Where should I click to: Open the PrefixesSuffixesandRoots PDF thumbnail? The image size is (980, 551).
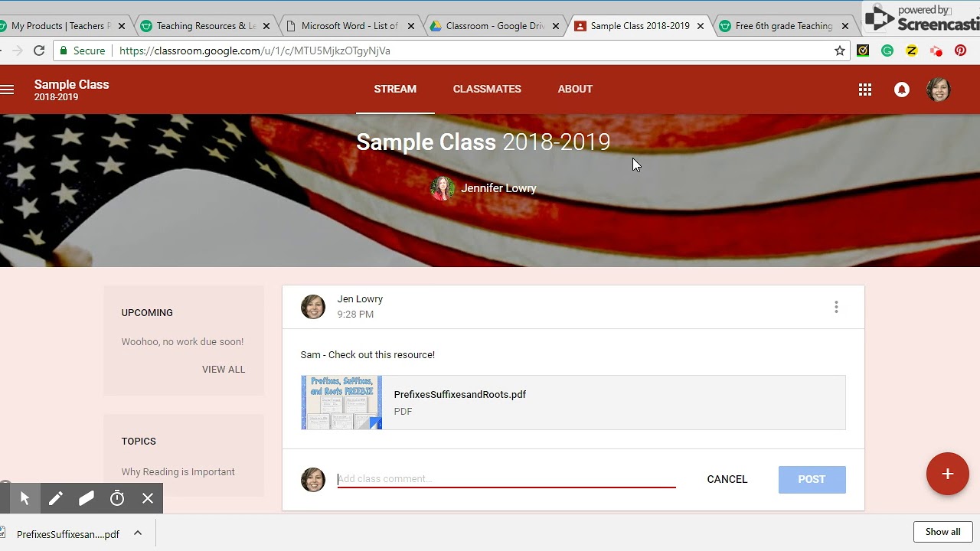[341, 403]
